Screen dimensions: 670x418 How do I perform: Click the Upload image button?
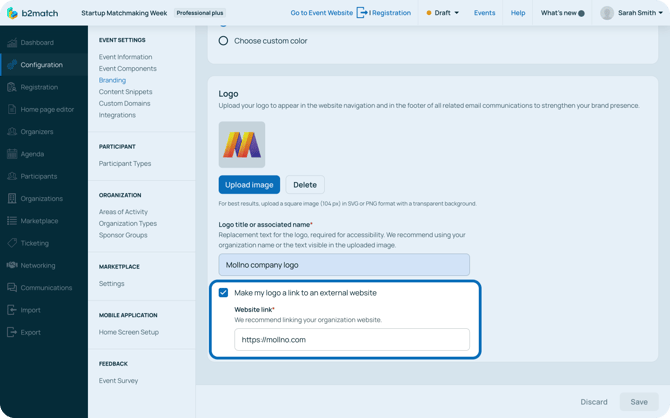tap(249, 185)
